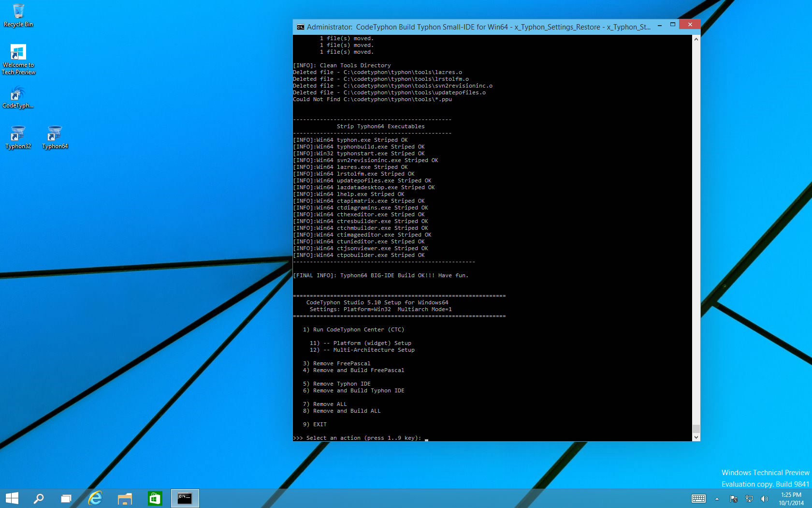
Task: Open the network tray icon
Action: pyautogui.click(x=749, y=499)
